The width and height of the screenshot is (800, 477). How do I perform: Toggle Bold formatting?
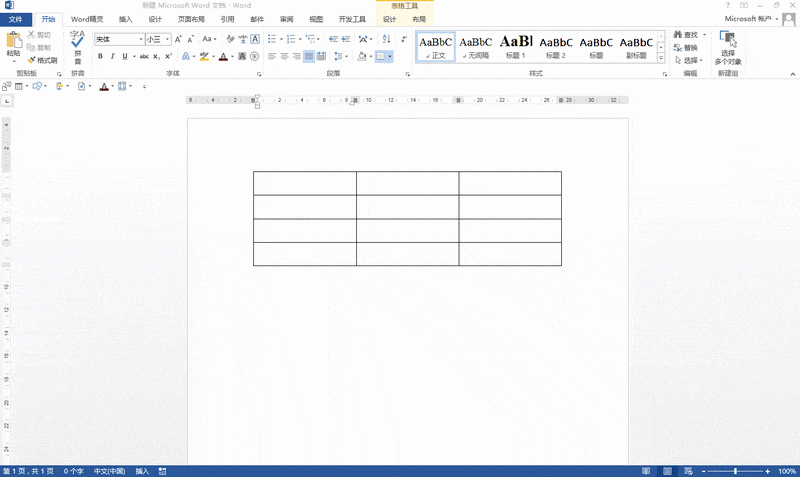point(100,57)
